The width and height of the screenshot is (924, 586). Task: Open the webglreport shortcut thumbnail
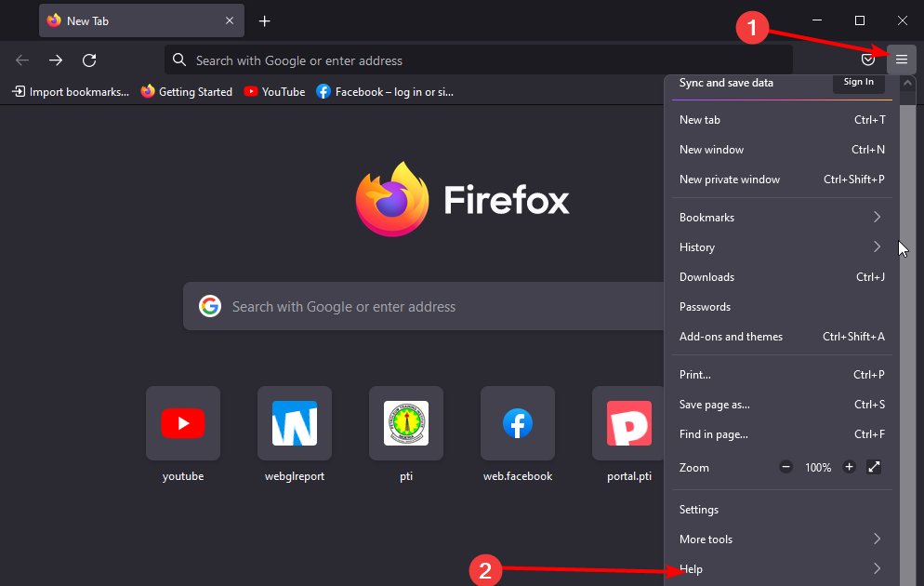294,423
